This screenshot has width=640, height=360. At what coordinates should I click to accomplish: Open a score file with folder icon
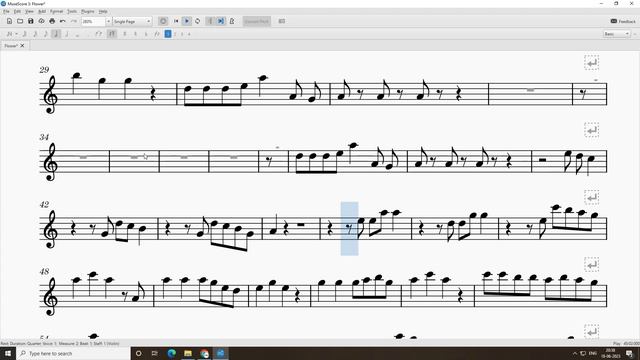pyautogui.click(x=20, y=21)
